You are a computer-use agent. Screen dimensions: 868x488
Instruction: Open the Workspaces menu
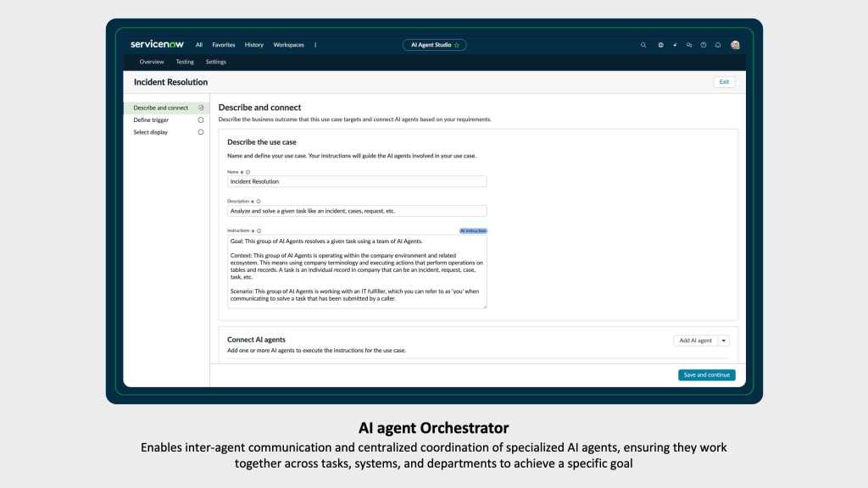tap(288, 45)
